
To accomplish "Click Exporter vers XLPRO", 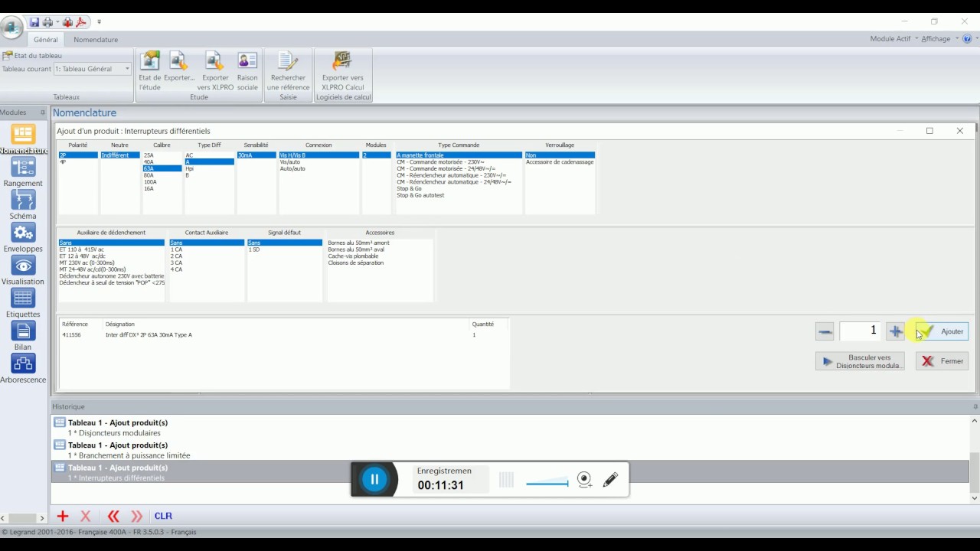I will tap(215, 71).
